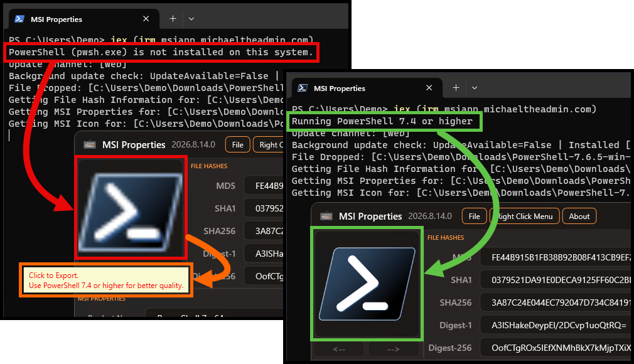Click 'Getting File Hash Information' line in front terminal

tap(461, 169)
